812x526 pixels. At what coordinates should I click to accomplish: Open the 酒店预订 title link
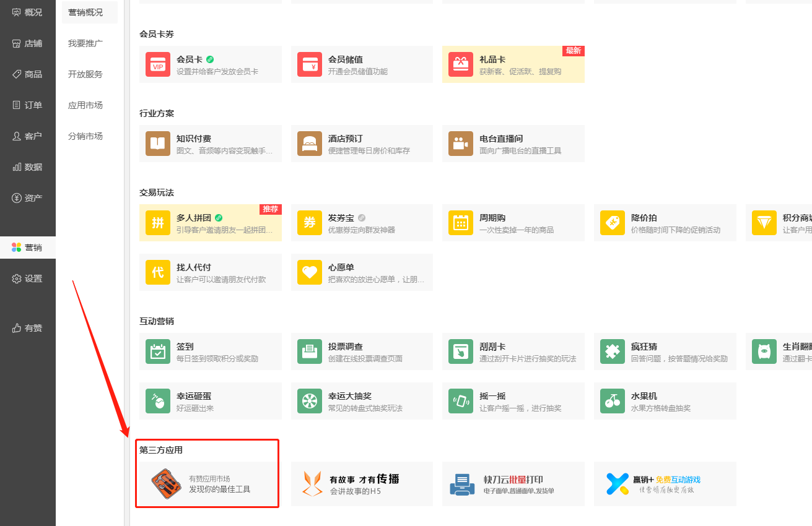point(346,139)
